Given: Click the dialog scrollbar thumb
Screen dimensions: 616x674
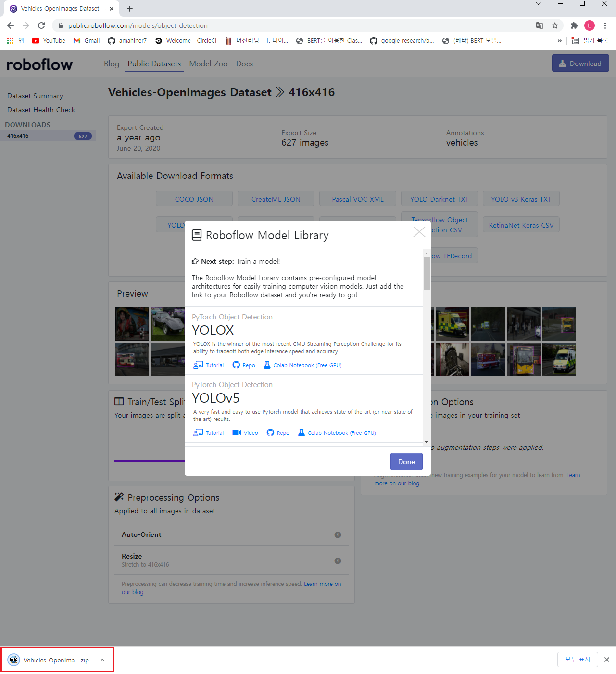Looking at the screenshot, I should [427, 273].
